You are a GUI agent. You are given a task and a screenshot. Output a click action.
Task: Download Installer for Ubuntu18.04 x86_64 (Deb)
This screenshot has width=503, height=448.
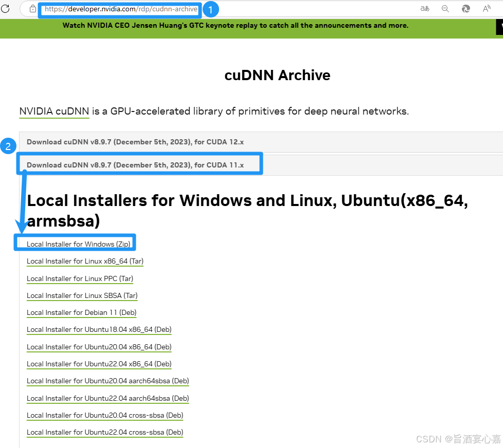[x=99, y=329]
